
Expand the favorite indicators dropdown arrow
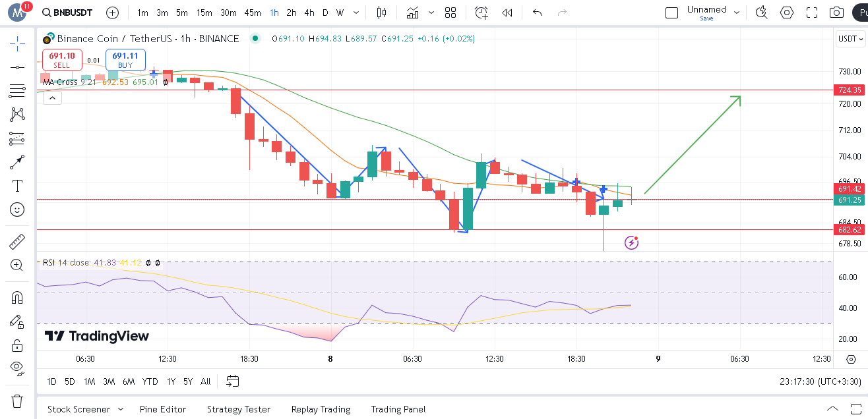[431, 13]
